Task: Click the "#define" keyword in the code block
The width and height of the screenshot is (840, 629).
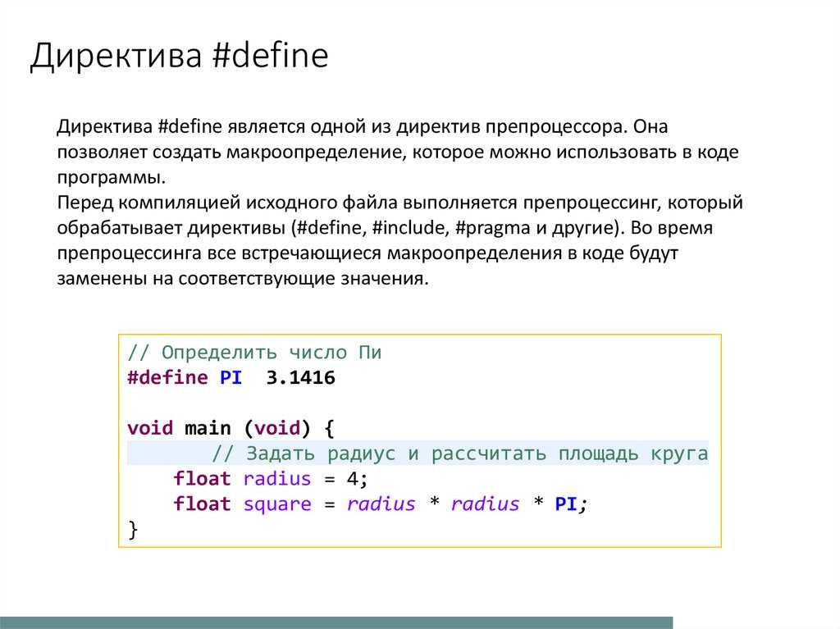Action: 167,378
